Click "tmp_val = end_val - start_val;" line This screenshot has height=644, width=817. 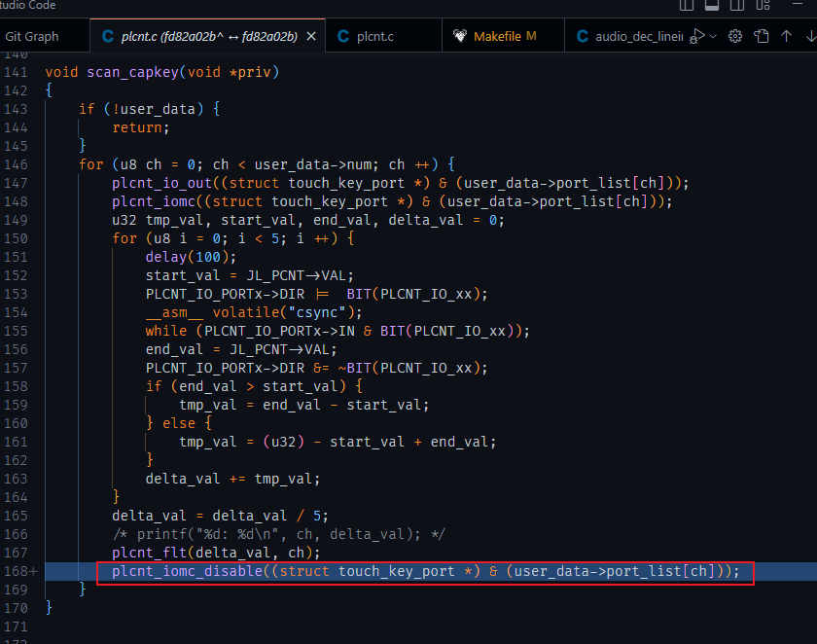[x=304, y=406]
